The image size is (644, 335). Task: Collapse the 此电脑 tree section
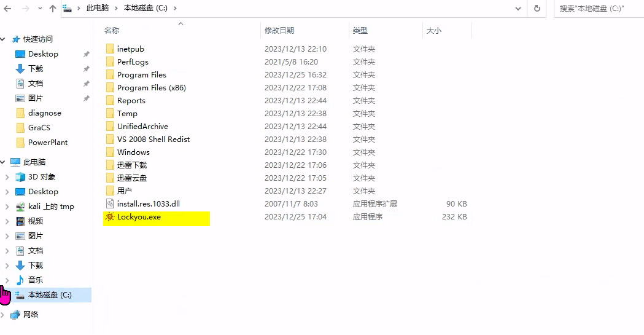click(3, 162)
